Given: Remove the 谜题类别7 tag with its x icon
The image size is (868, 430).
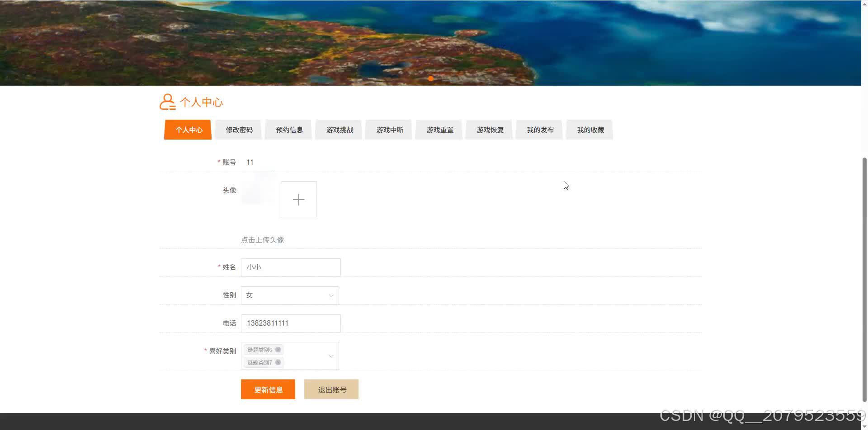Looking at the screenshot, I should [x=278, y=362].
